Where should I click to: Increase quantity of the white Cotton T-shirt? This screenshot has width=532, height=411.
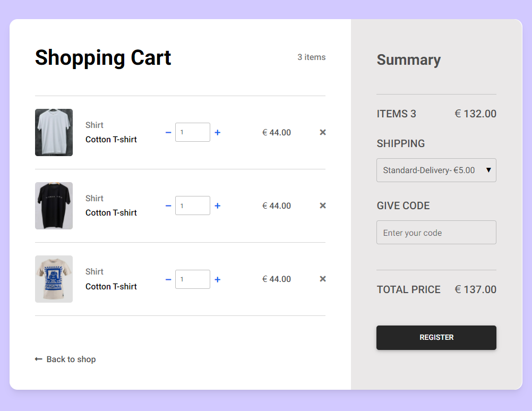pos(218,132)
